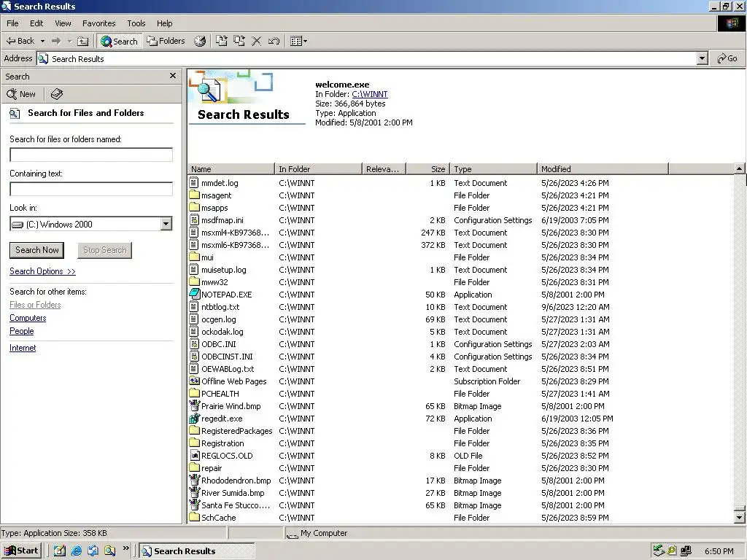Select the ODBC.INI file icon
This screenshot has height=560, width=747.
pyautogui.click(x=194, y=344)
